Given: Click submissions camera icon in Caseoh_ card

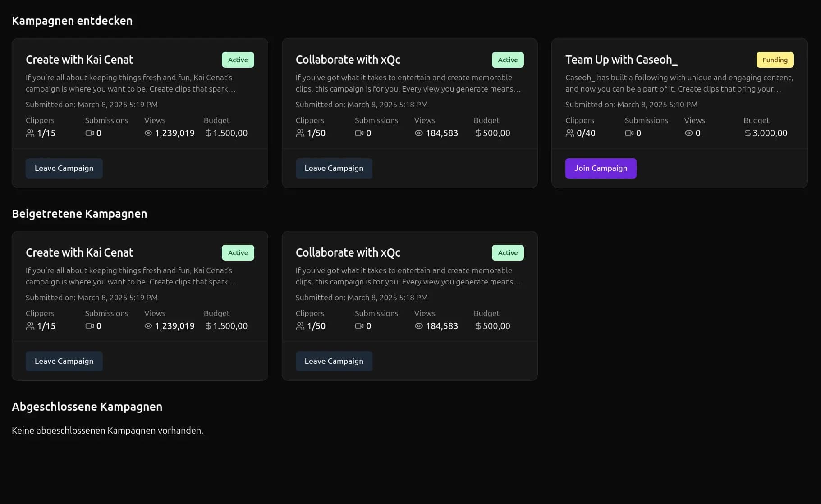Looking at the screenshot, I should pos(629,133).
